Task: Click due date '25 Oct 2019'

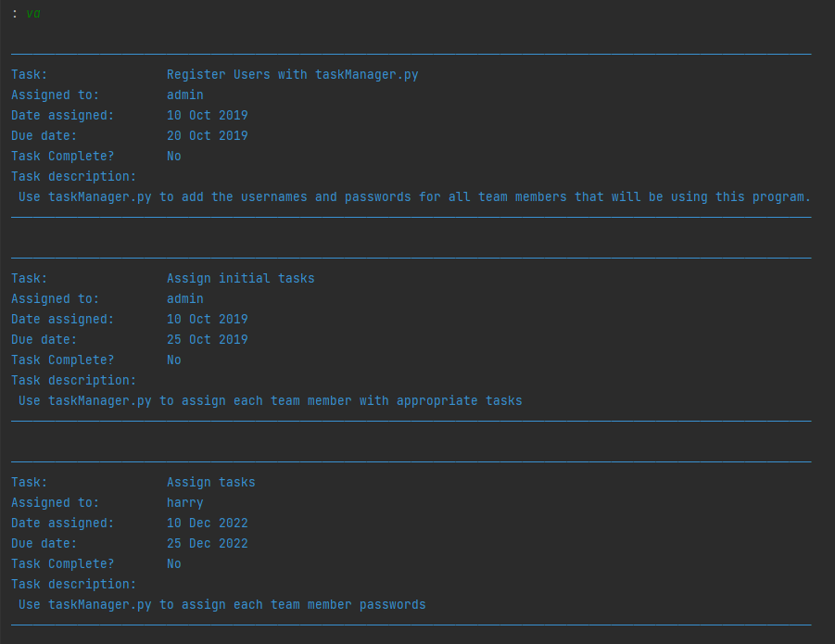Action: coord(208,339)
